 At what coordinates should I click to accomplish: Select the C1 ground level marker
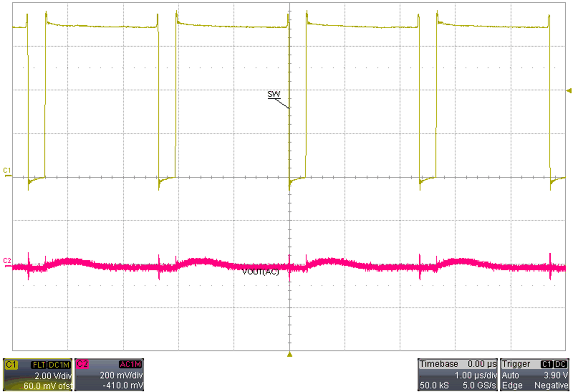click(7, 171)
